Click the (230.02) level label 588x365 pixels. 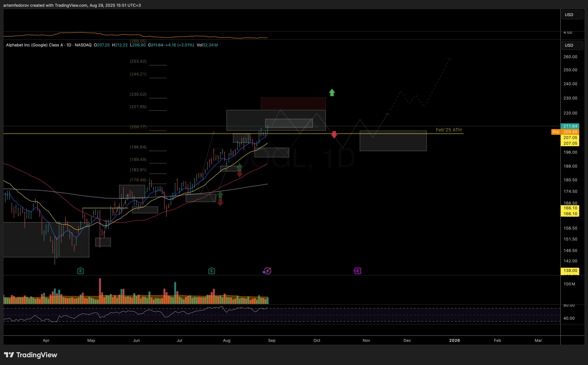138,94
